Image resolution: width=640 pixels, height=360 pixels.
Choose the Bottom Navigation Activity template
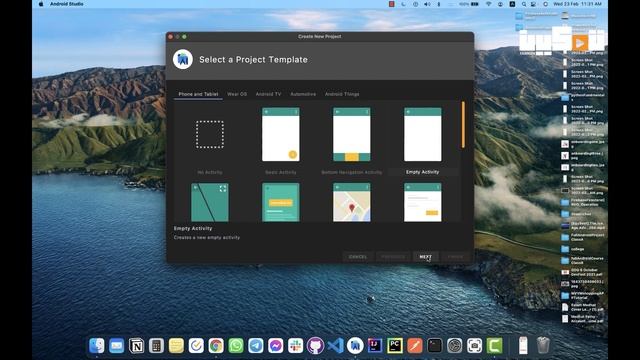click(x=352, y=134)
